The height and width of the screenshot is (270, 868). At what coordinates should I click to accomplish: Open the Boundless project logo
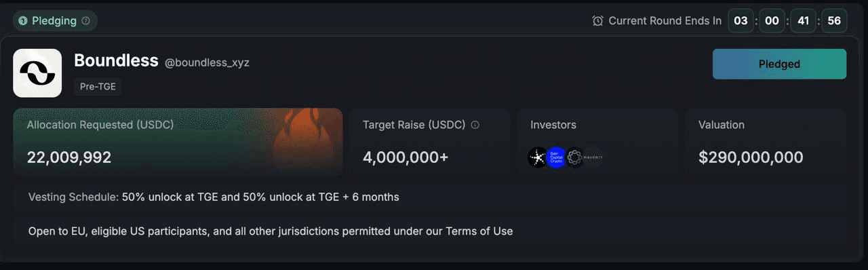(37, 73)
